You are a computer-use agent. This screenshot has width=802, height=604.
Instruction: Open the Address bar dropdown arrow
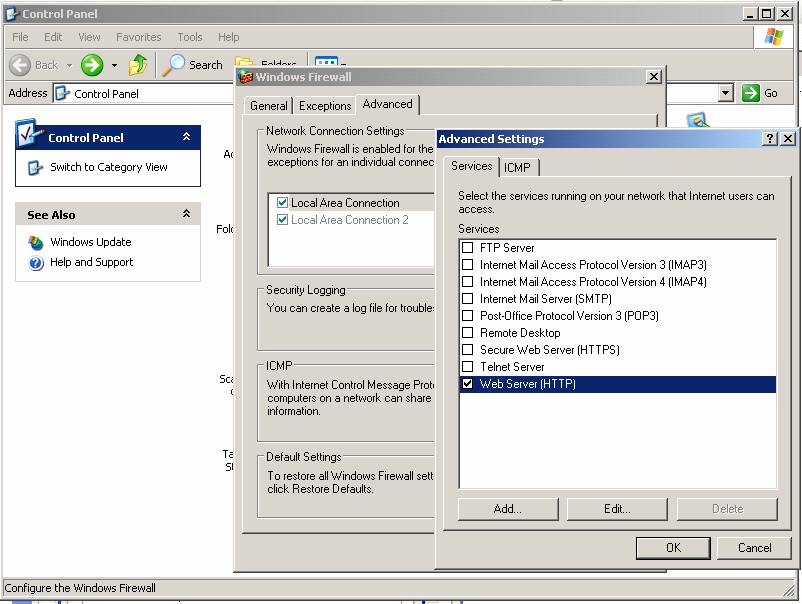tap(725, 93)
